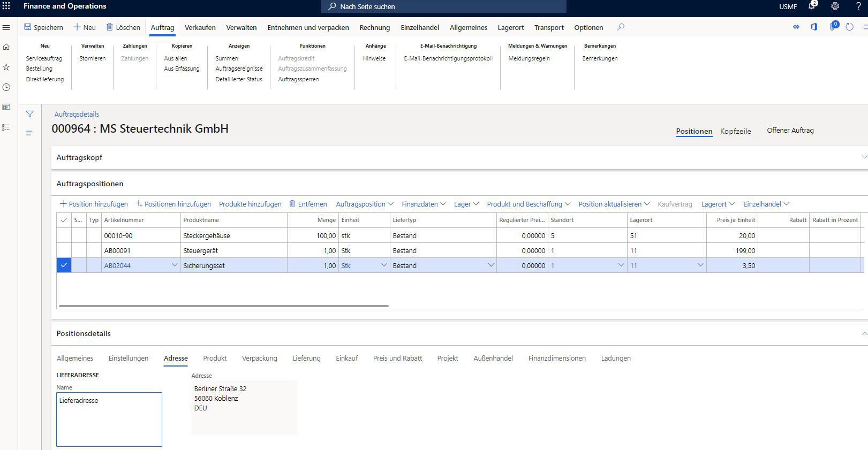Click the Lieferadresse Name text field
Viewport: 868px width, 450px height.
pos(109,420)
